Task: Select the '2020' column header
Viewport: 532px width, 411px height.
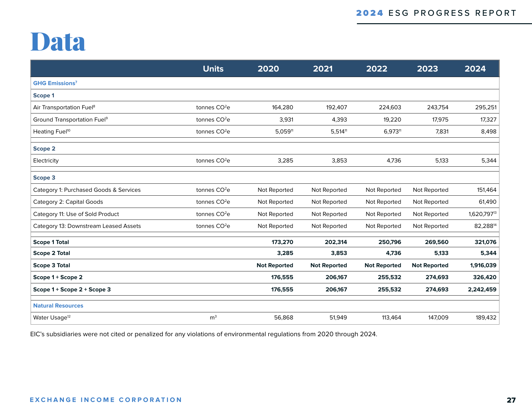Action: click(x=268, y=69)
